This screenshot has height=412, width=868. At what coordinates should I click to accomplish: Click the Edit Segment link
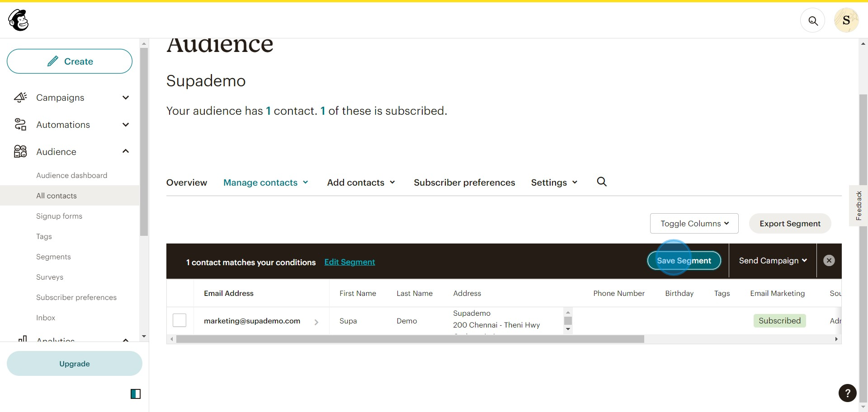[349, 262]
